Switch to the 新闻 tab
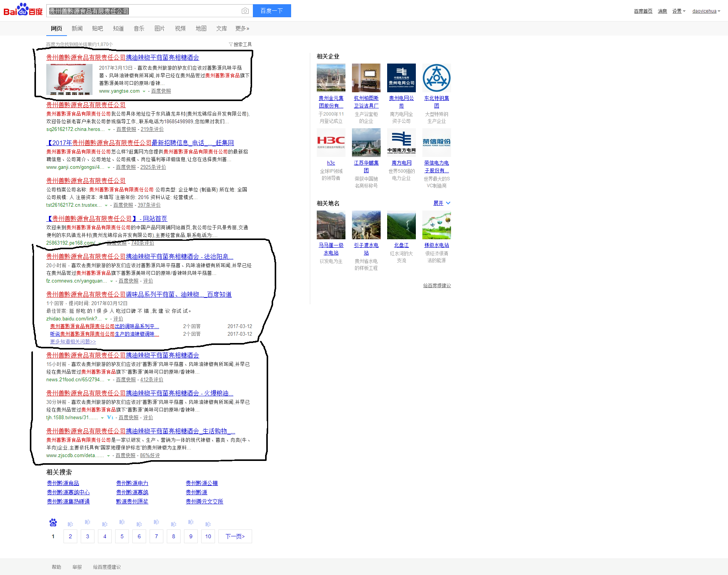The height and width of the screenshot is (575, 728). 77,28
